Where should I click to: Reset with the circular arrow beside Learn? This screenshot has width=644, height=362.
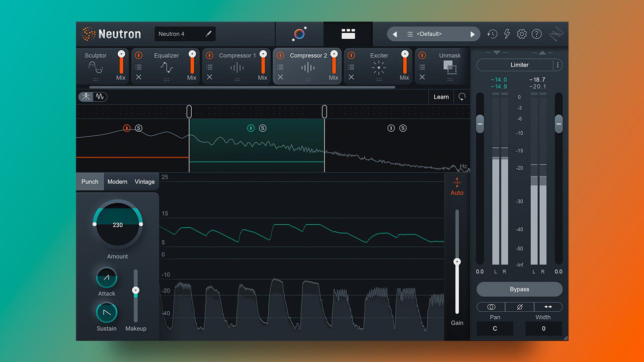462,97
